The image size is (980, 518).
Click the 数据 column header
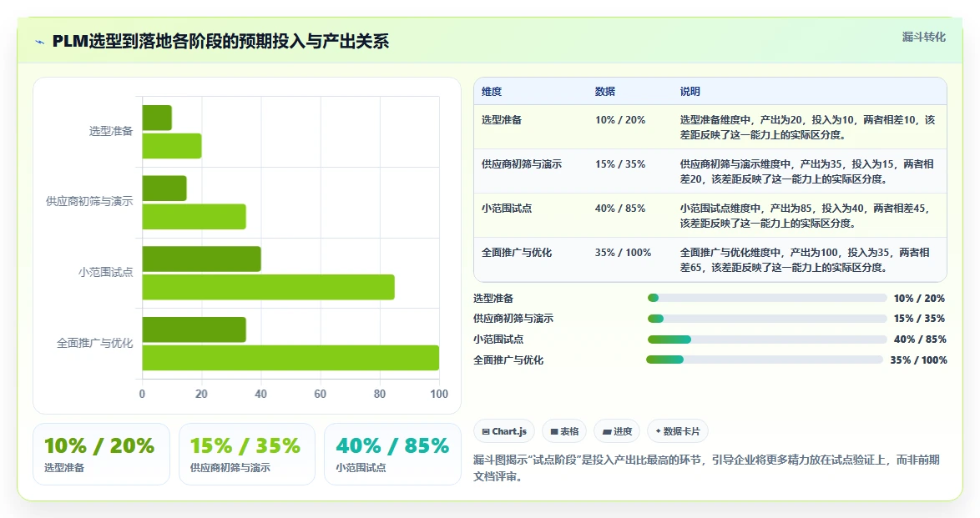coord(604,91)
